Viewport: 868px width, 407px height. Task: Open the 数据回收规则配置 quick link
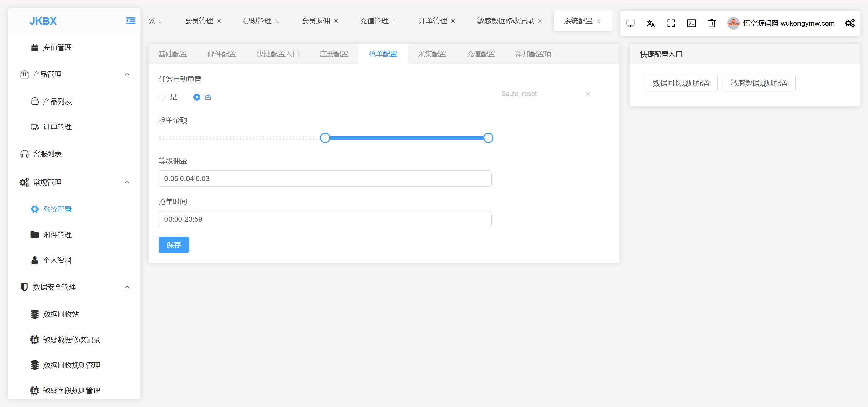tap(681, 83)
